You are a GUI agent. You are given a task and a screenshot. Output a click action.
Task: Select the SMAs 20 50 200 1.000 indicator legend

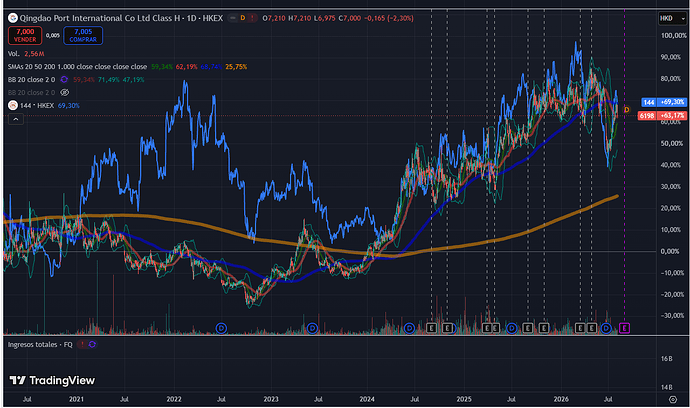[x=77, y=67]
